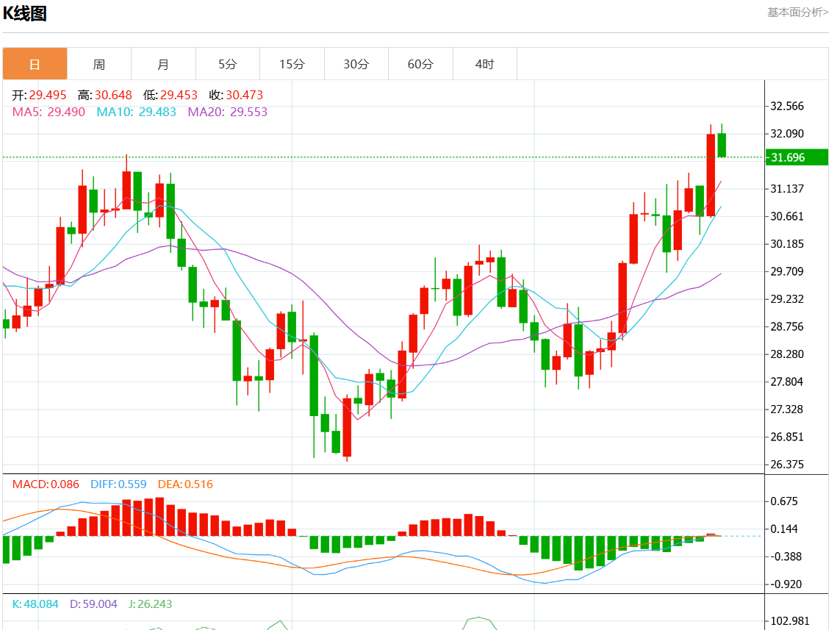Click the purple MA20 label
This screenshot has height=630, width=840.
coord(227,112)
